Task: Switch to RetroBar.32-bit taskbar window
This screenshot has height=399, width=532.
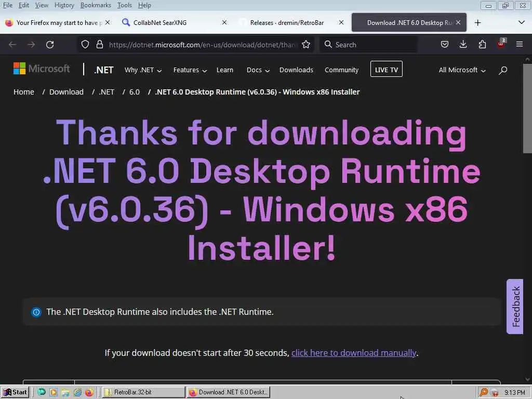Action: point(144,392)
